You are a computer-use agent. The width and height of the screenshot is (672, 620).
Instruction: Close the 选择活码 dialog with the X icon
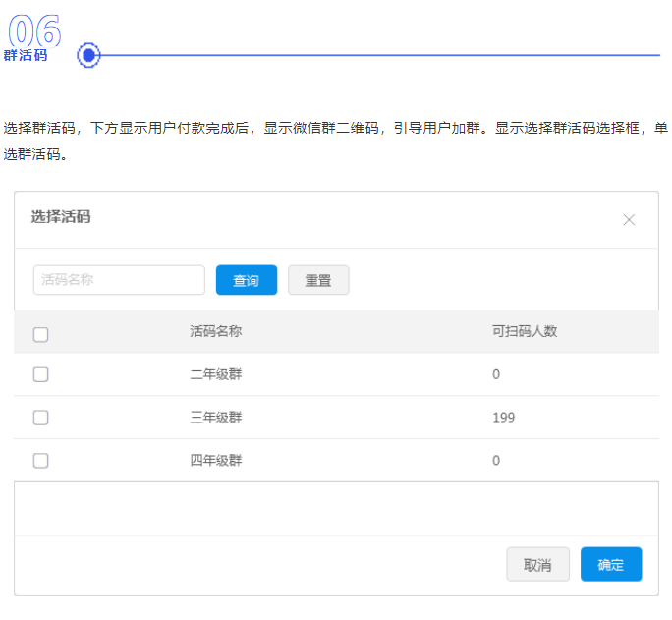[630, 220]
